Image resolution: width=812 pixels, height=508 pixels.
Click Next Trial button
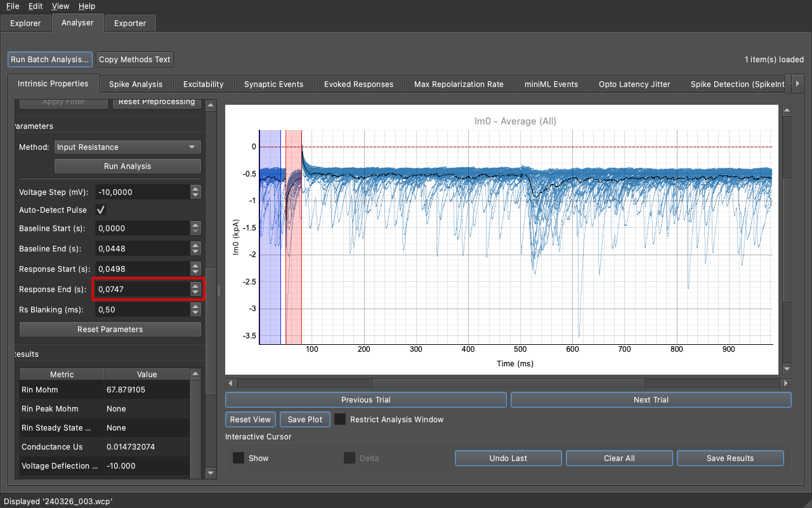click(651, 400)
